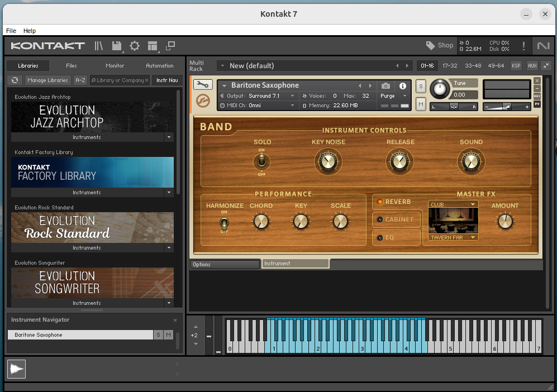The width and height of the screenshot is (557, 392).
Task: Click the L/R pan slider
Action: pos(454,107)
